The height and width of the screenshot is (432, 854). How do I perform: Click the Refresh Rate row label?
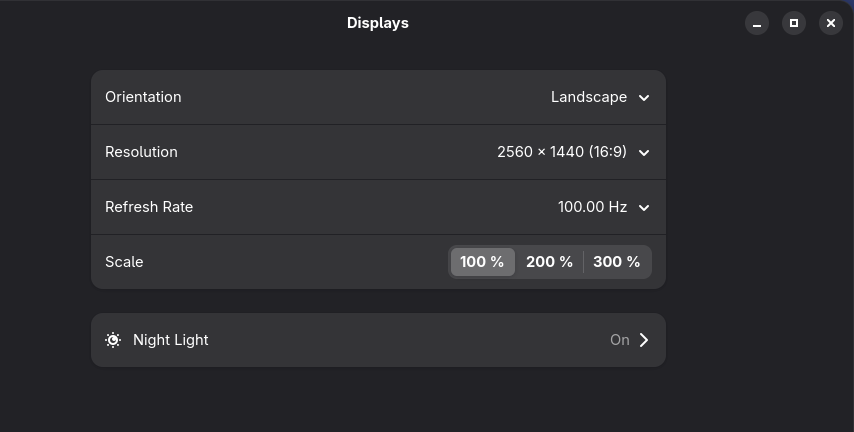pos(149,207)
